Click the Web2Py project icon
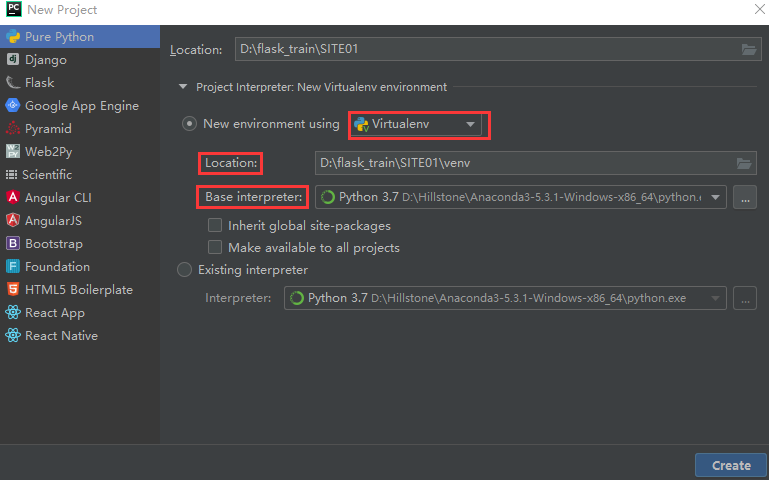 [x=13, y=152]
